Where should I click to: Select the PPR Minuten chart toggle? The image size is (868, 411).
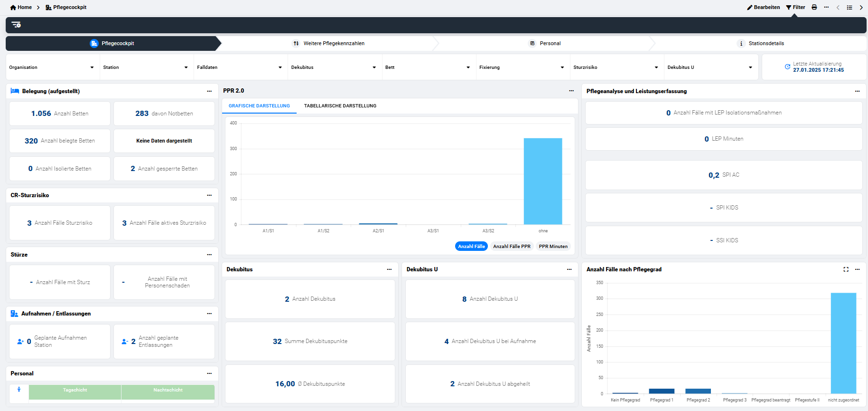click(x=553, y=246)
